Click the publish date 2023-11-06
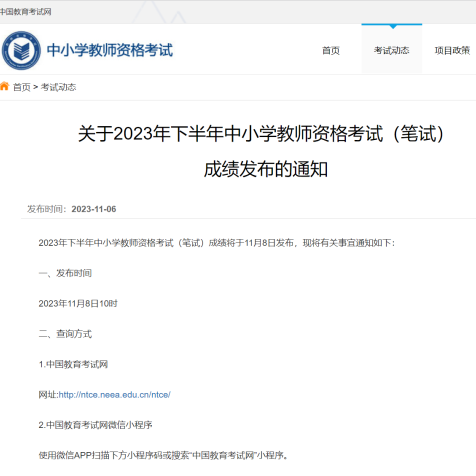Screen dimensions: 476x476 [x=94, y=209]
